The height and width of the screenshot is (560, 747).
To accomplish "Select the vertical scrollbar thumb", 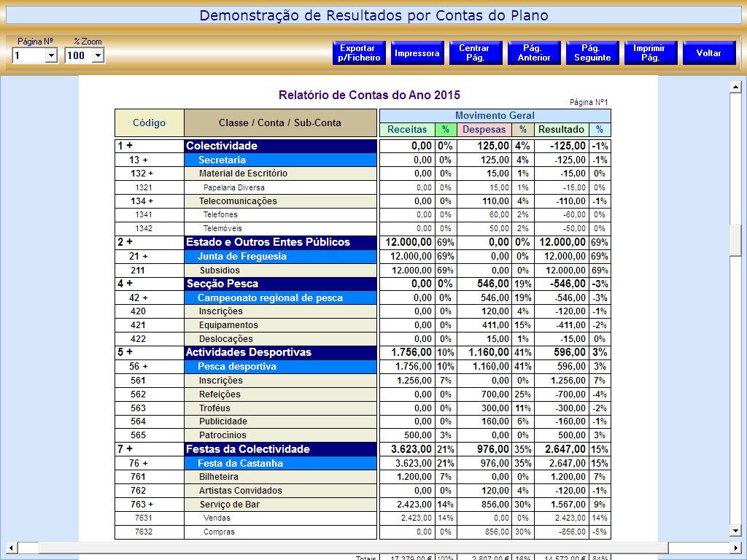I will click(x=735, y=240).
